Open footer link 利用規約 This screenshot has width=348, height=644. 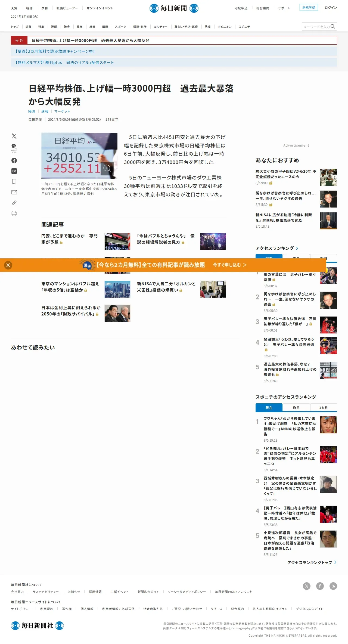[x=47, y=609]
